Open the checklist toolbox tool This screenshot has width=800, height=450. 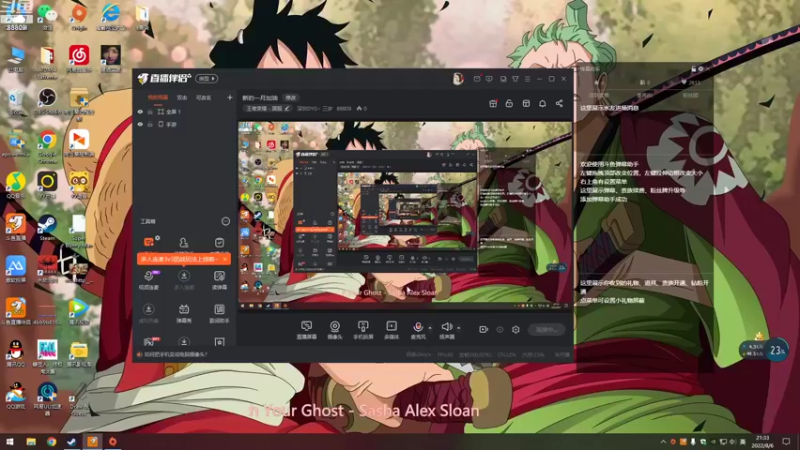219,242
